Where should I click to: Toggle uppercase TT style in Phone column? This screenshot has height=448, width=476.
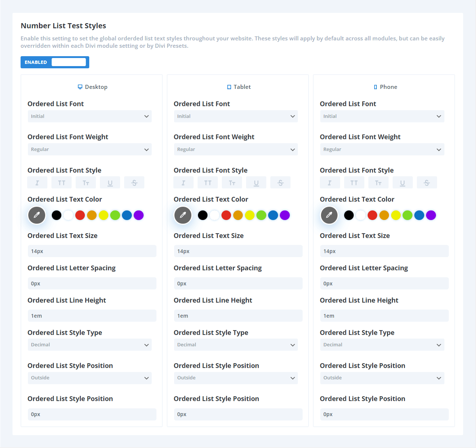coord(354,183)
